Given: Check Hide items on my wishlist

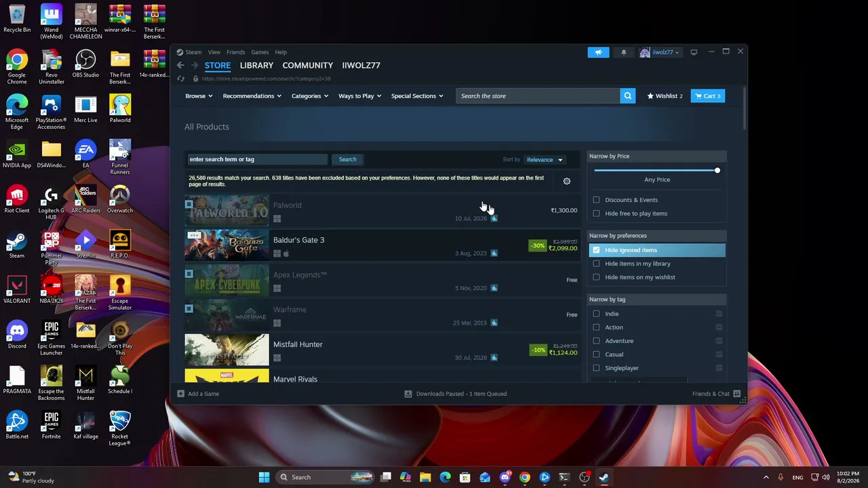Looking at the screenshot, I should pyautogui.click(x=596, y=277).
